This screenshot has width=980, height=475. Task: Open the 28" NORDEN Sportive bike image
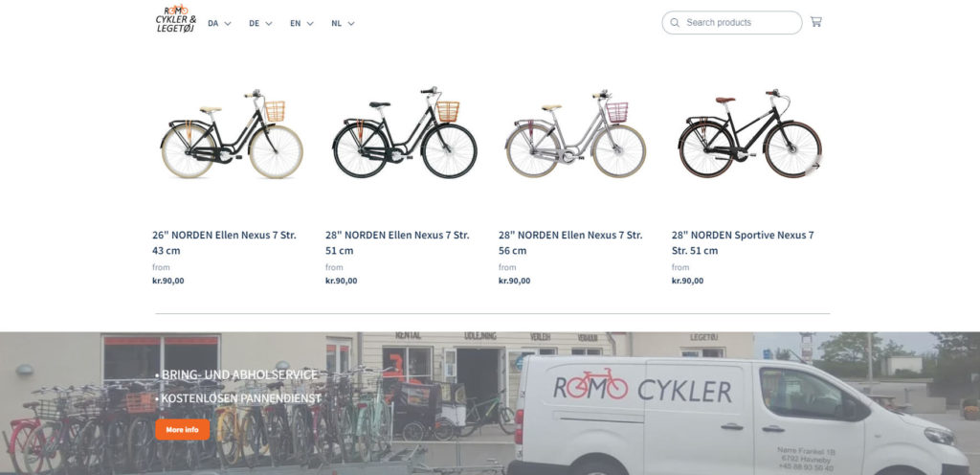point(749,134)
